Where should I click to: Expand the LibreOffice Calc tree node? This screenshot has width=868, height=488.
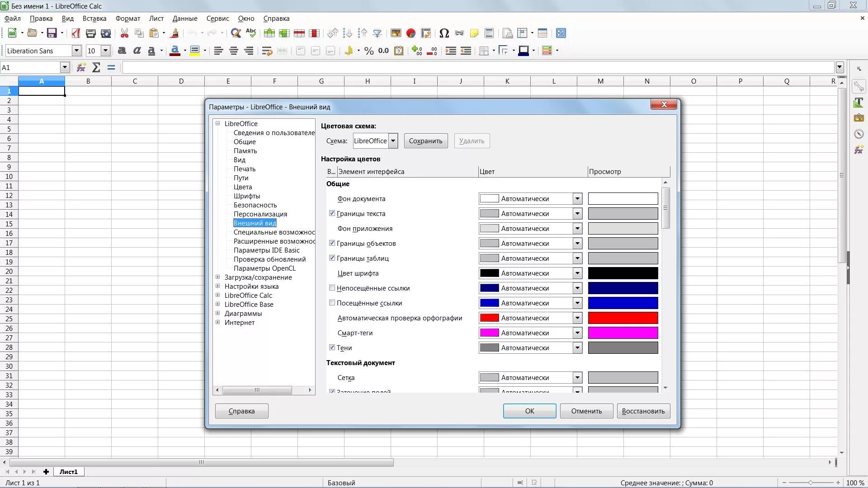click(217, 295)
